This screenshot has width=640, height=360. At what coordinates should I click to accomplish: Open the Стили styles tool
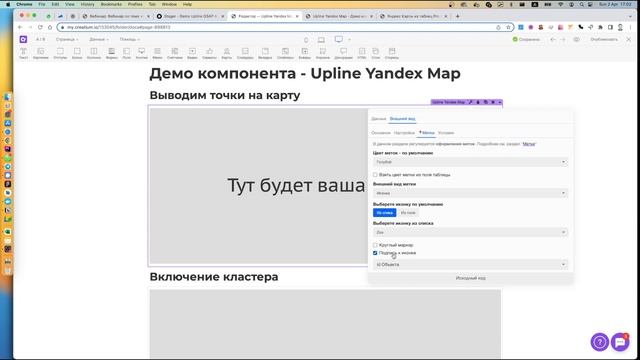tap(376, 53)
